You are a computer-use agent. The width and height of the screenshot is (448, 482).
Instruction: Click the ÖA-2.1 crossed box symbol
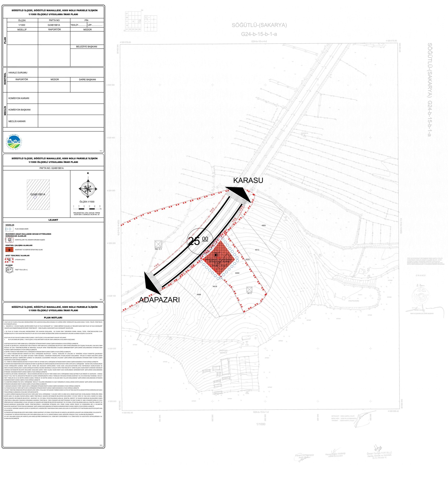click(x=158, y=244)
